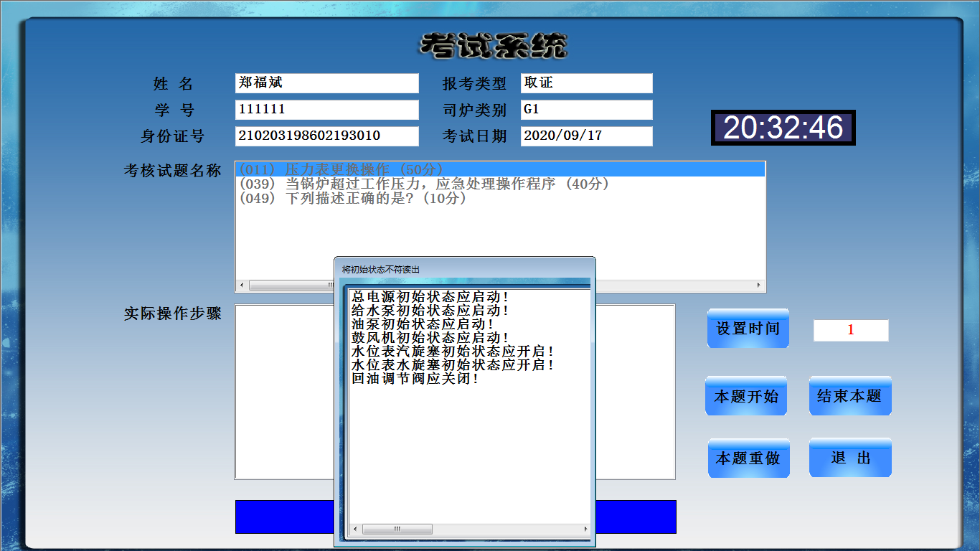Click the 退出 exit button

[x=850, y=458]
